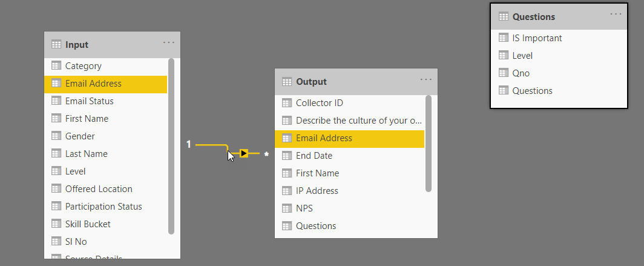Click the relationship direction arrow icon
The image size is (644, 266).
pos(244,153)
